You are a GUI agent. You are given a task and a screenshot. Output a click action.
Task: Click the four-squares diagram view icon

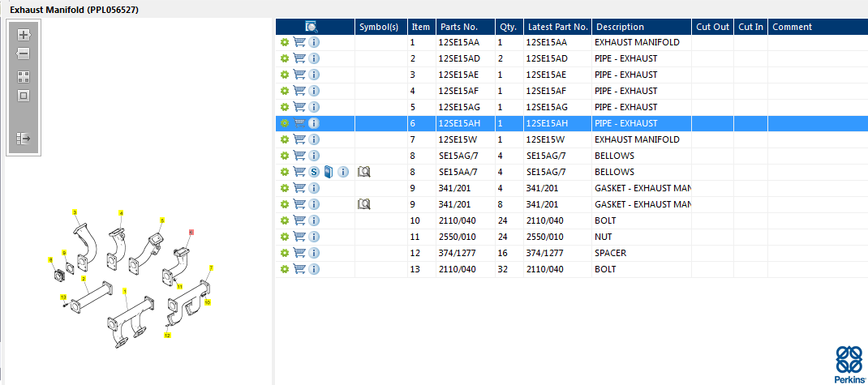tap(24, 77)
